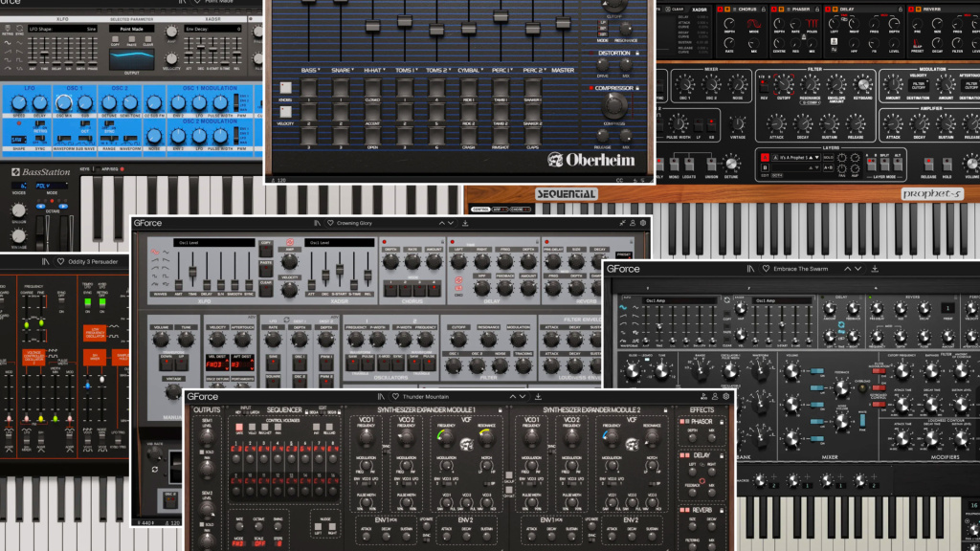This screenshot has height=551, width=980.
Task: Open the LFO Shape Sine selector in top-left window
Action: (x=62, y=29)
